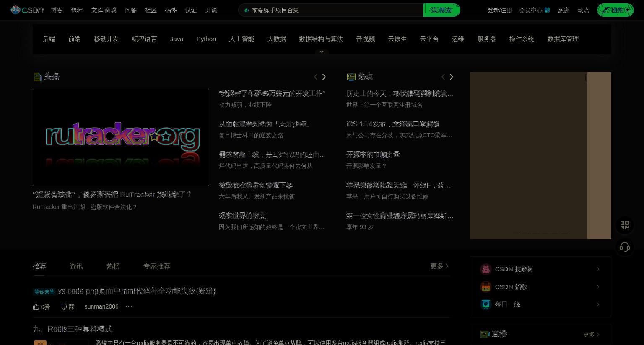Image resolution: width=644 pixels, height=345 pixels.
Task: Switch to 专家推荐 tab
Action: pyautogui.click(x=157, y=266)
